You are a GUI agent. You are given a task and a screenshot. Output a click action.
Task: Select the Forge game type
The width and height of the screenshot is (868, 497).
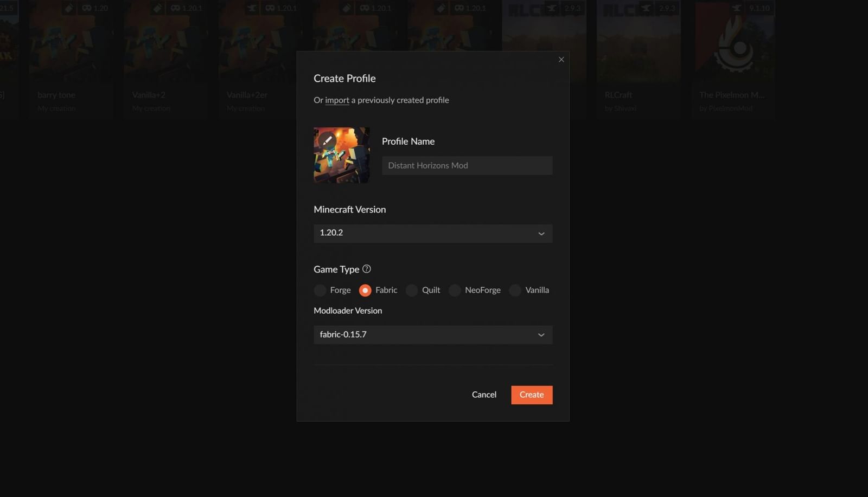pos(320,291)
